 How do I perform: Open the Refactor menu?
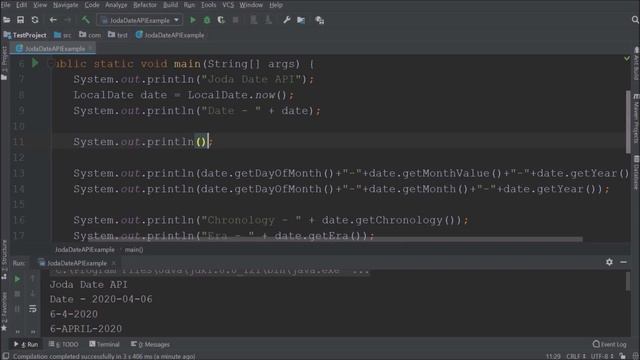(145, 5)
